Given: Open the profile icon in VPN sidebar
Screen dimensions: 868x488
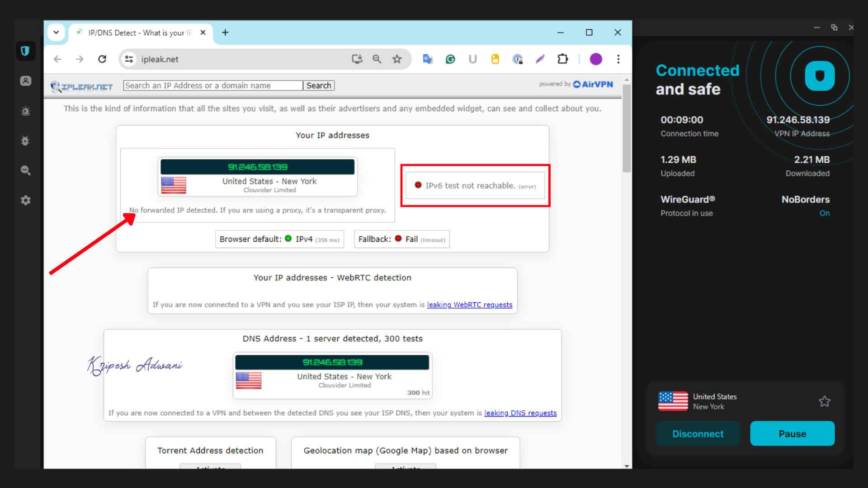Looking at the screenshot, I should [26, 81].
